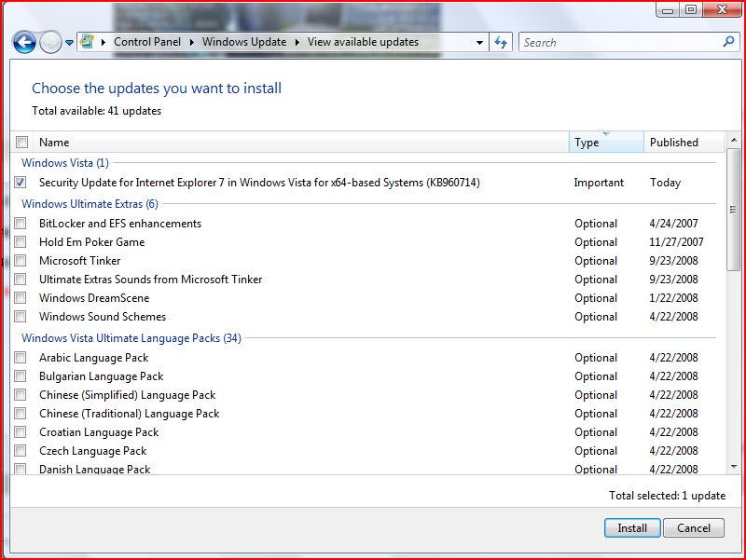This screenshot has width=746, height=560.
Task: Check Chinese (Traditional) Language Pack checkbox
Action: coord(21,413)
